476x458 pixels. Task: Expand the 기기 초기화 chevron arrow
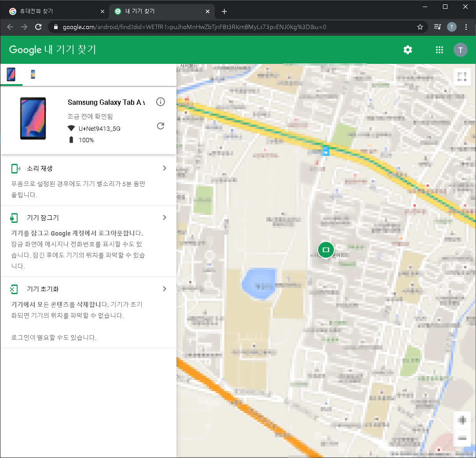click(165, 289)
